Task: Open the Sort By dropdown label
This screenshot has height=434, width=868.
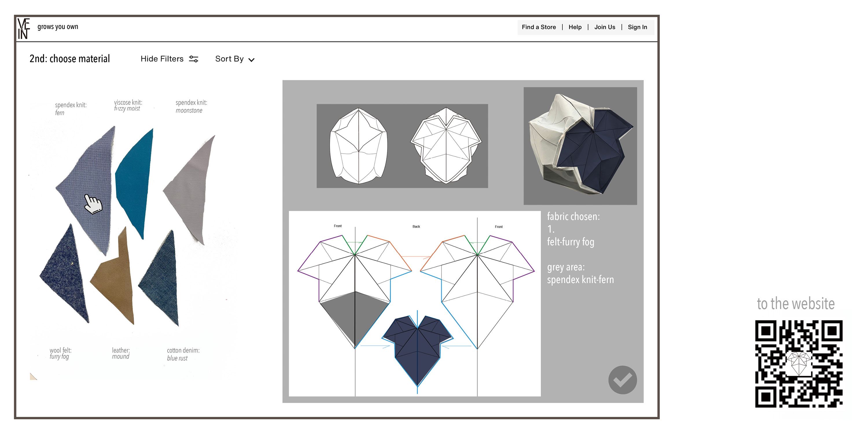Action: pyautogui.click(x=229, y=59)
